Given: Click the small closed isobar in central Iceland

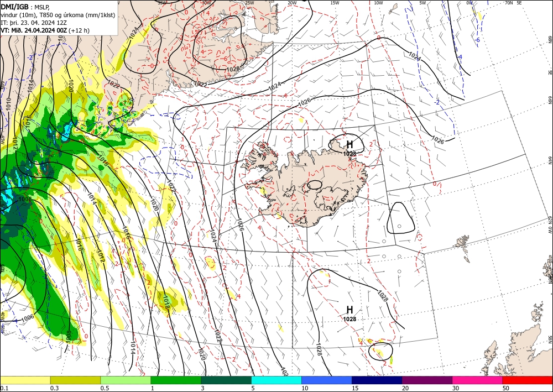Looking at the screenshot, I should [314, 185].
